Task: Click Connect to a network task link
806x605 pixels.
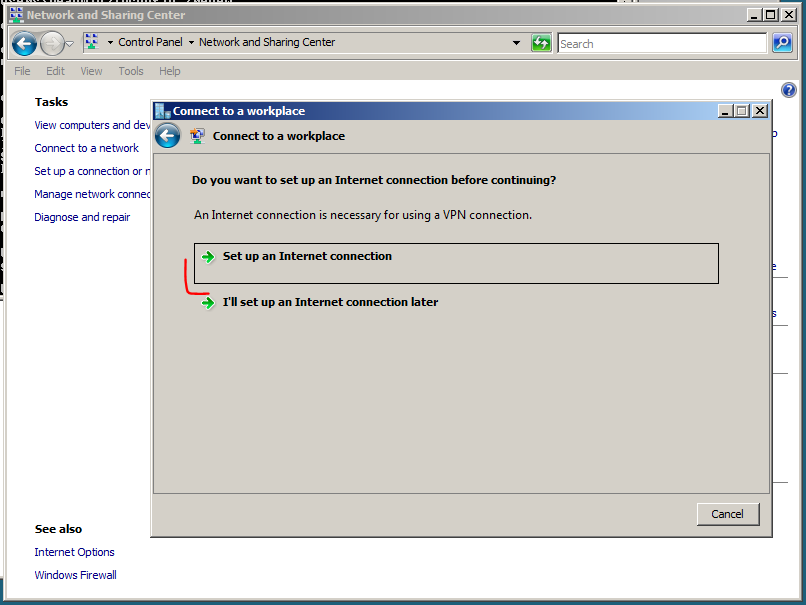Action: tap(86, 148)
